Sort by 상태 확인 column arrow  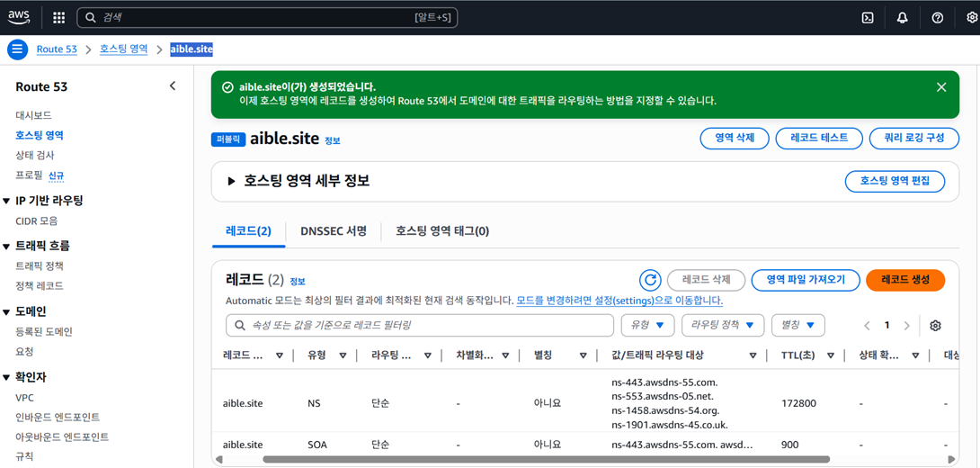pyautogui.click(x=915, y=355)
